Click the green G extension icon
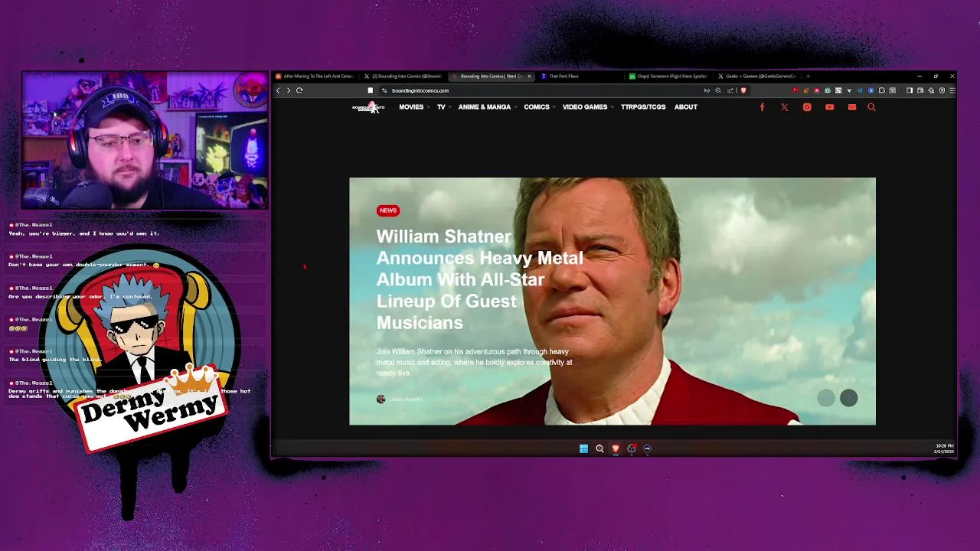The width and height of the screenshot is (980, 551). [827, 90]
